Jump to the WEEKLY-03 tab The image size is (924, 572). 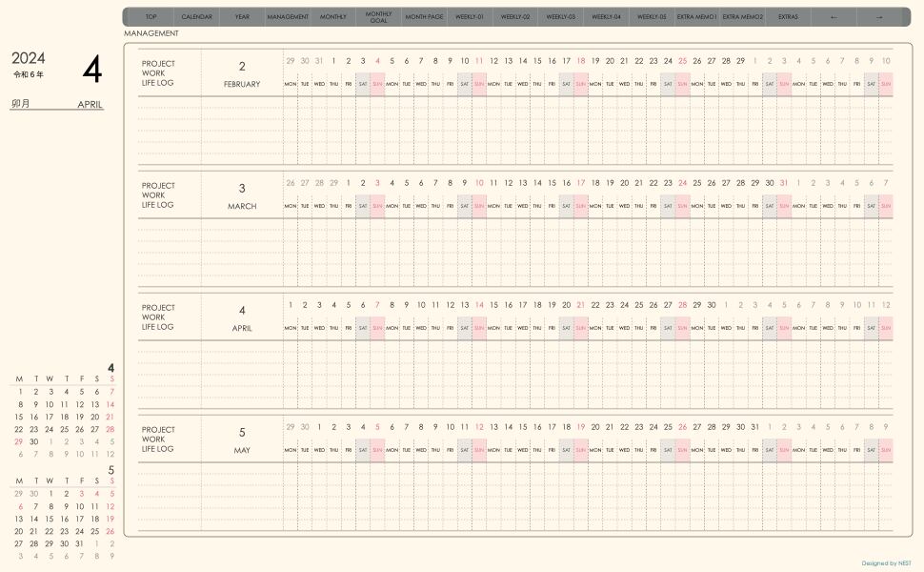pos(560,16)
